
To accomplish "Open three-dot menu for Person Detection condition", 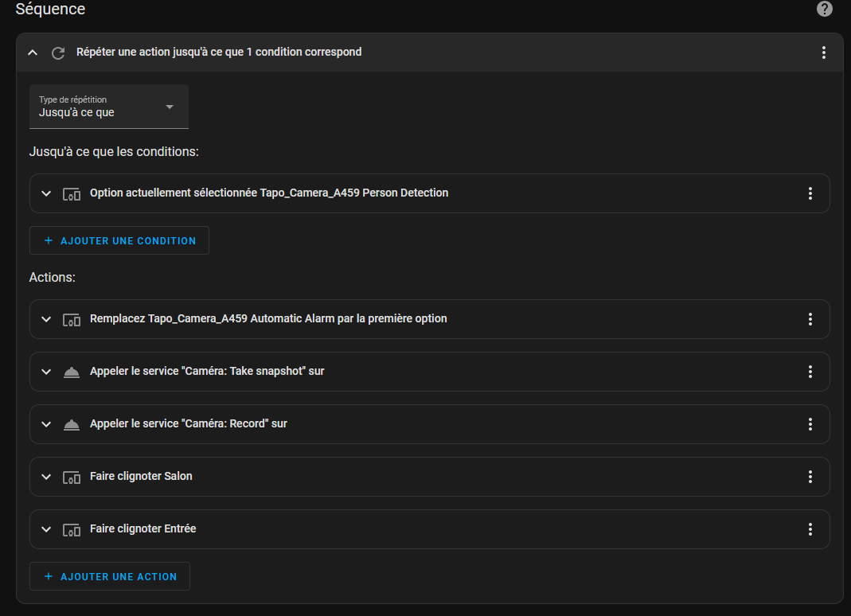I will (810, 193).
